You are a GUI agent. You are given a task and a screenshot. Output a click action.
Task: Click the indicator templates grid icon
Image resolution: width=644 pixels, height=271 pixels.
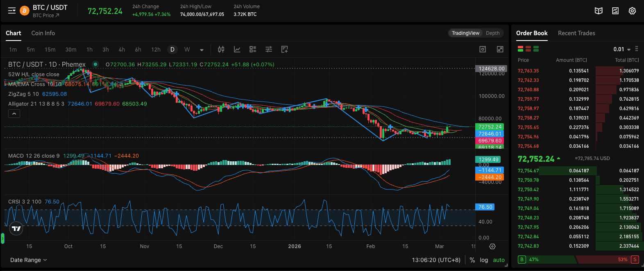click(253, 50)
